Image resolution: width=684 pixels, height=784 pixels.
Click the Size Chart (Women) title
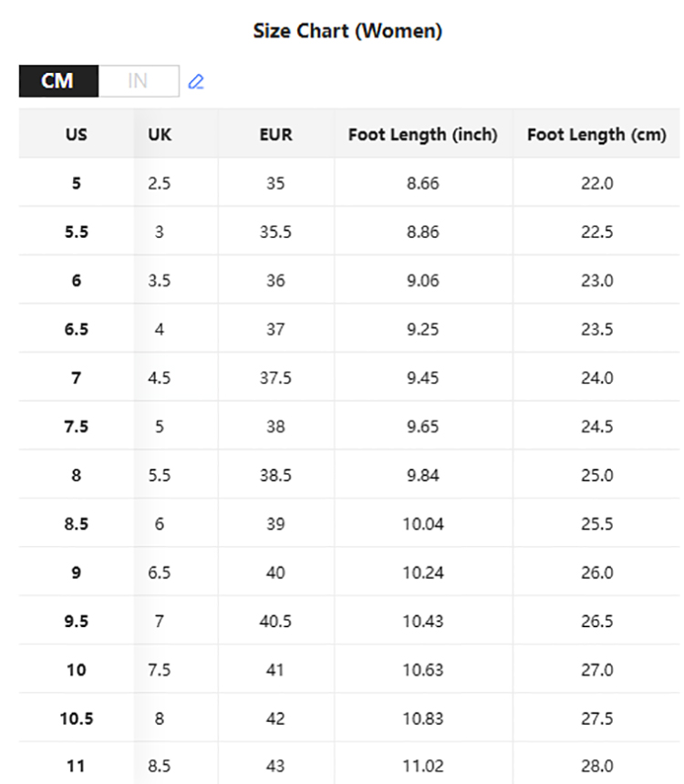coord(347,31)
